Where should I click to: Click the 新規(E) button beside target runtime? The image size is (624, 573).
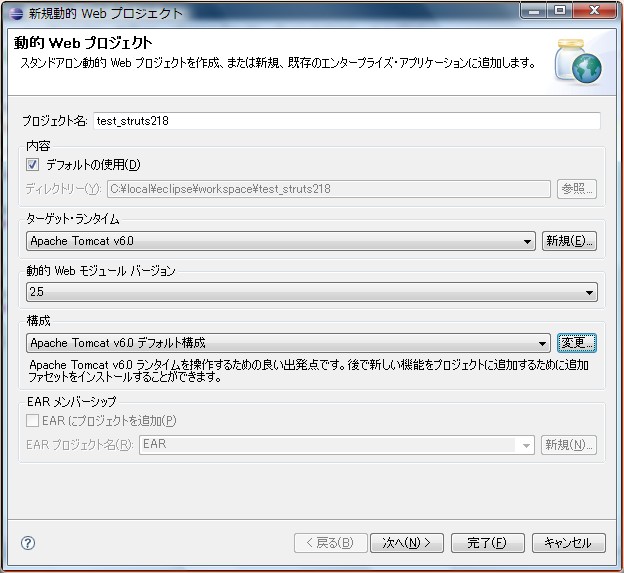[569, 241]
